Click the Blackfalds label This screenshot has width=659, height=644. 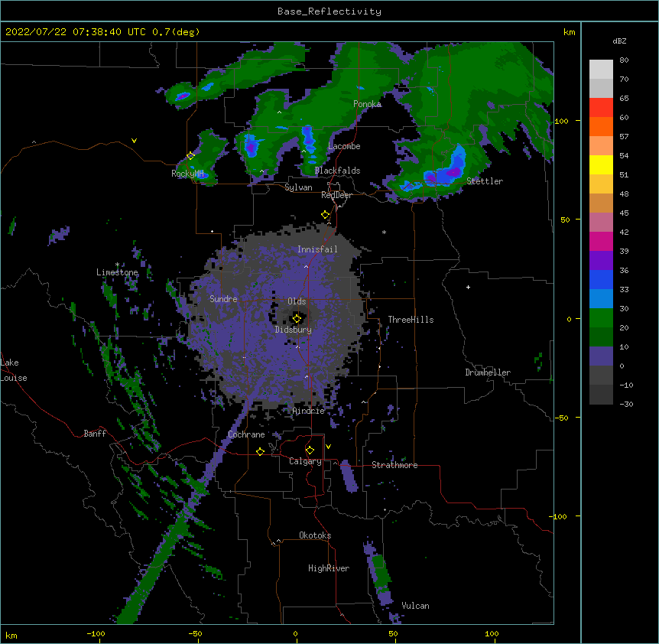click(337, 171)
